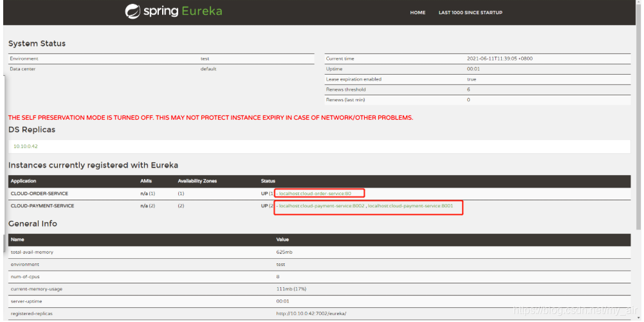Click the Application column header
Viewport: 644px width, 322px height.
click(x=23, y=181)
